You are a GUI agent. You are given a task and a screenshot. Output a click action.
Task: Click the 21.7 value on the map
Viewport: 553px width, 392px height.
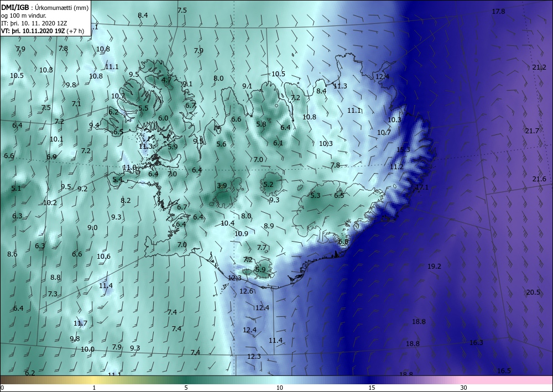[532, 131]
